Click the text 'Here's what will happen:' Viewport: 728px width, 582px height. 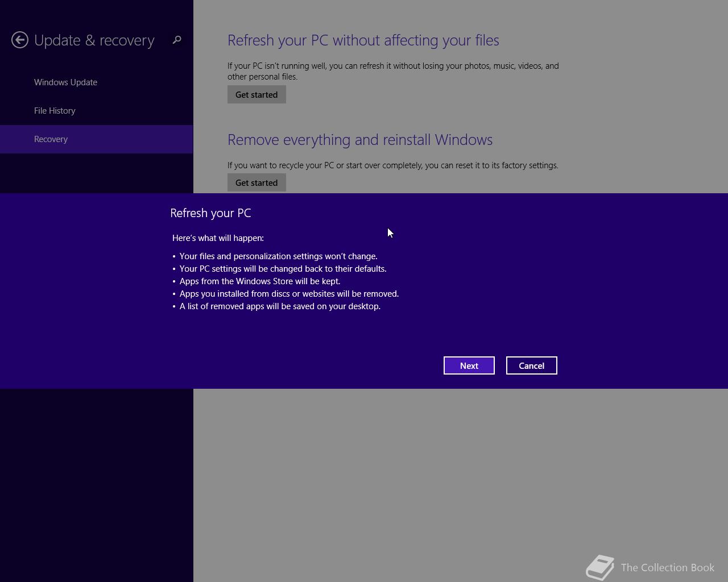(218, 238)
